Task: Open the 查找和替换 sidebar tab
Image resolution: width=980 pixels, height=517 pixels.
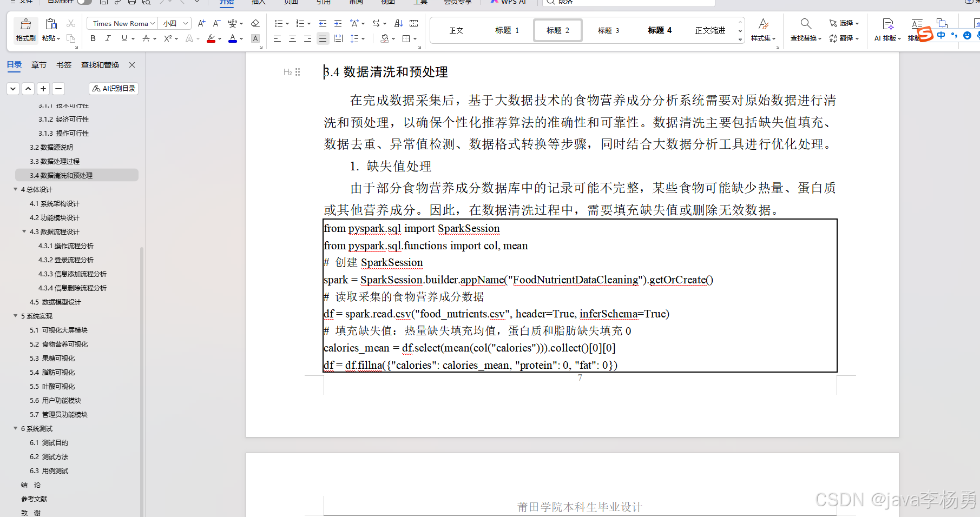Action: [100, 65]
